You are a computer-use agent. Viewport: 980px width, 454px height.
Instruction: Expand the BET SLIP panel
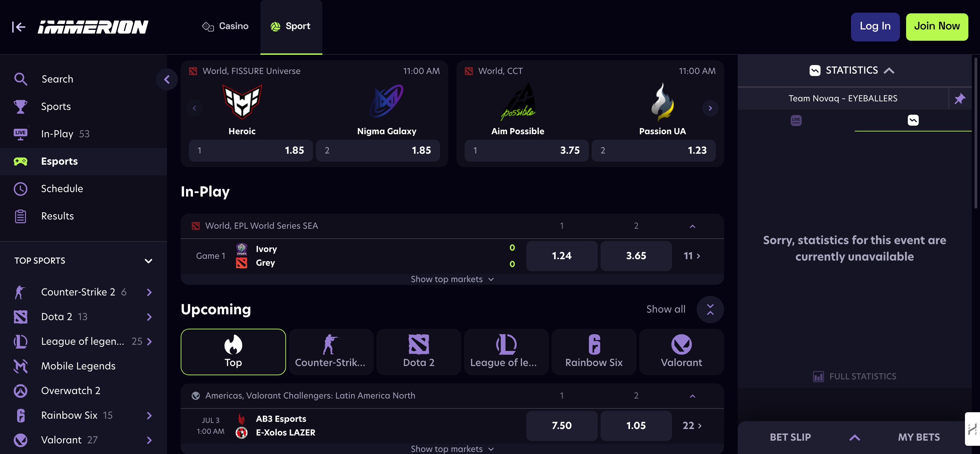click(x=854, y=437)
